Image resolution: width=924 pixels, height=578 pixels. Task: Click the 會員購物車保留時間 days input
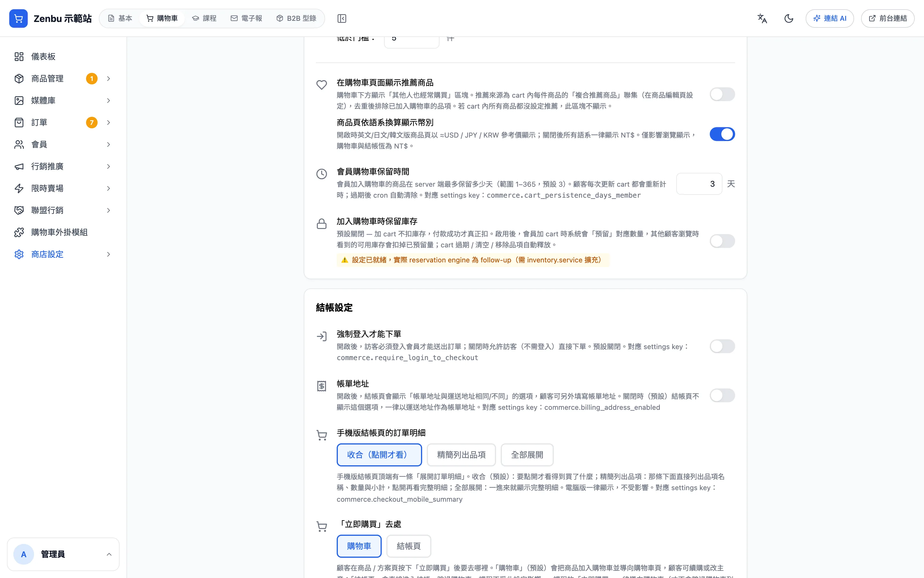699,184
